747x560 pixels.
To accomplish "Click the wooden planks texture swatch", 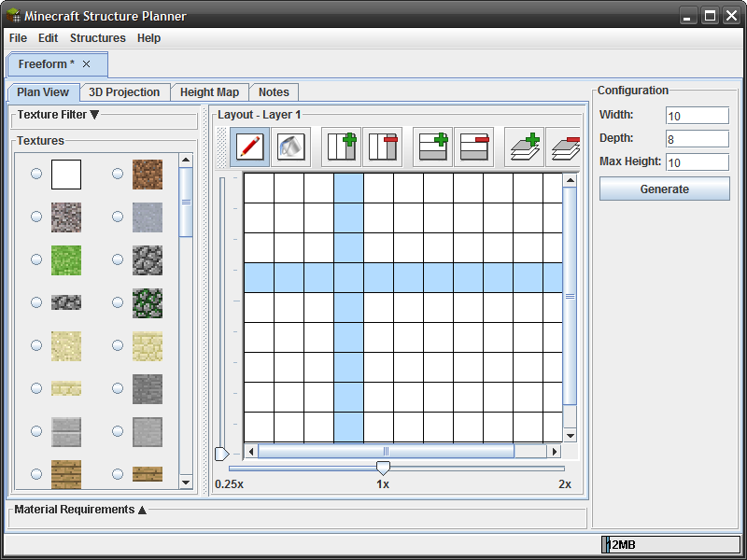I will point(66,474).
